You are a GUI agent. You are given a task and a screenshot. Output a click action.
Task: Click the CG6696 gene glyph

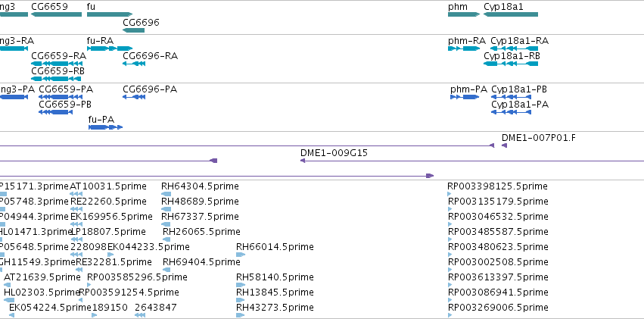point(133,30)
